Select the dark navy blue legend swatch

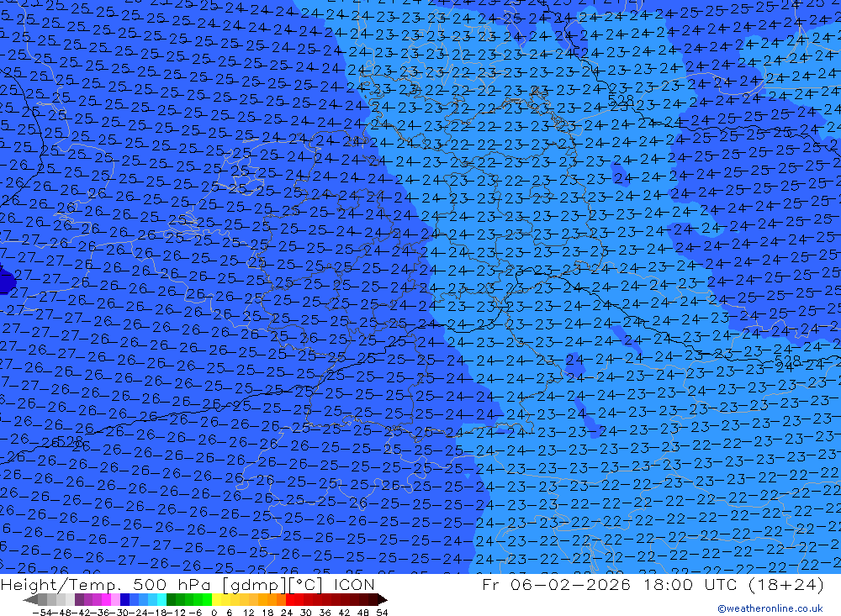click(x=124, y=599)
